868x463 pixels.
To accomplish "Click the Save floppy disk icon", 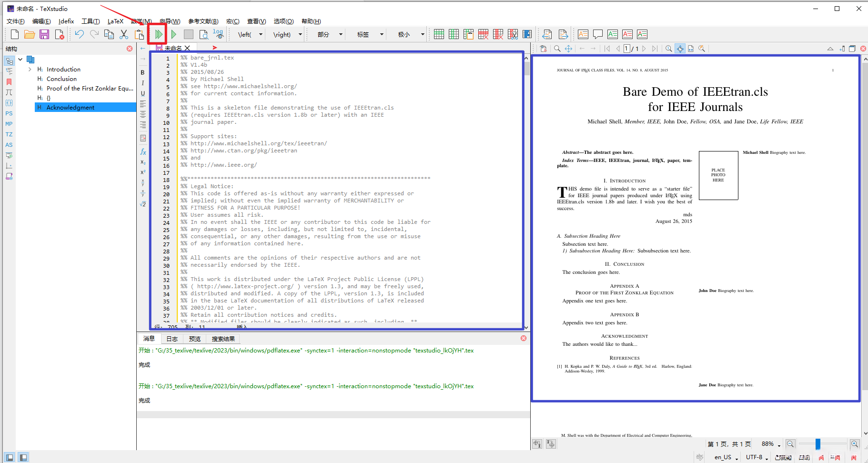I will click(x=44, y=34).
